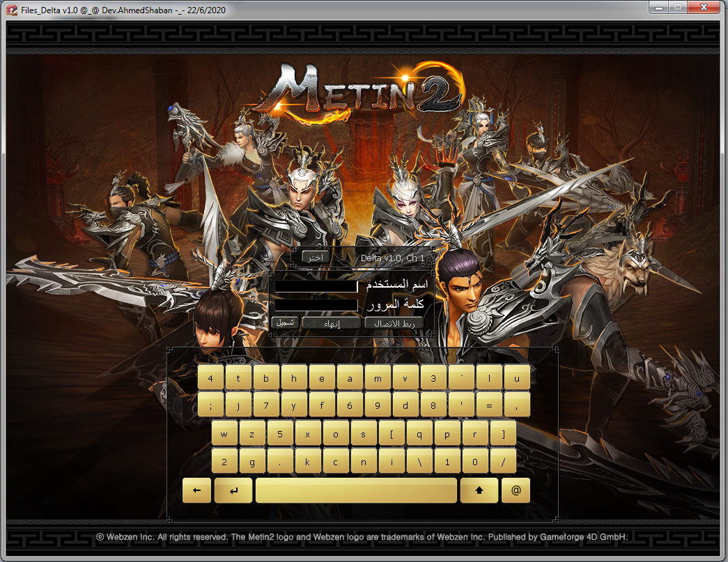This screenshot has width=728, height=562.
Task: Click the 'Delta v1.0, Ch 1' server text
Action: (x=392, y=258)
